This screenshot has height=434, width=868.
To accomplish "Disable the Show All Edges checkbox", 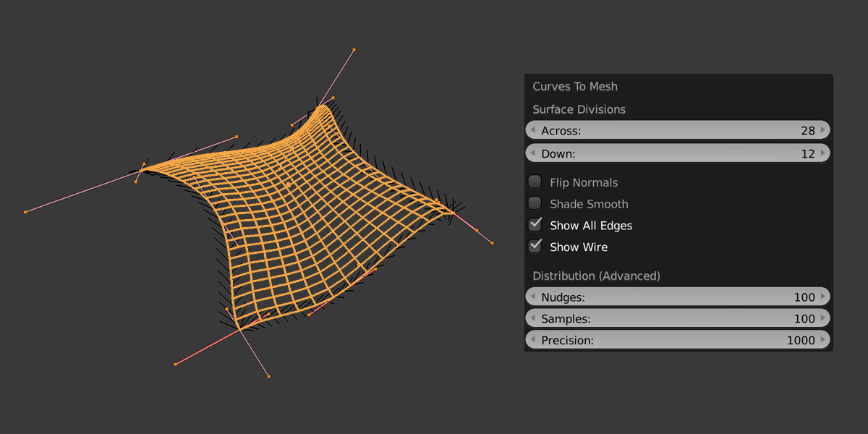I will pos(535,225).
